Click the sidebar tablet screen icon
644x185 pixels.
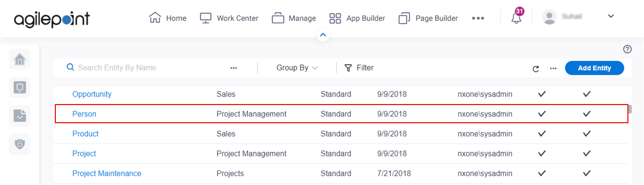(x=20, y=87)
